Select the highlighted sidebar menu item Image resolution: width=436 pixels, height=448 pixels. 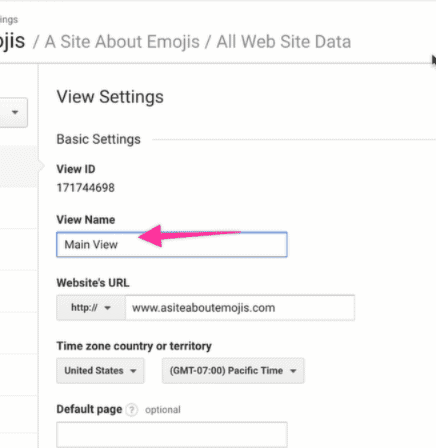19,166
